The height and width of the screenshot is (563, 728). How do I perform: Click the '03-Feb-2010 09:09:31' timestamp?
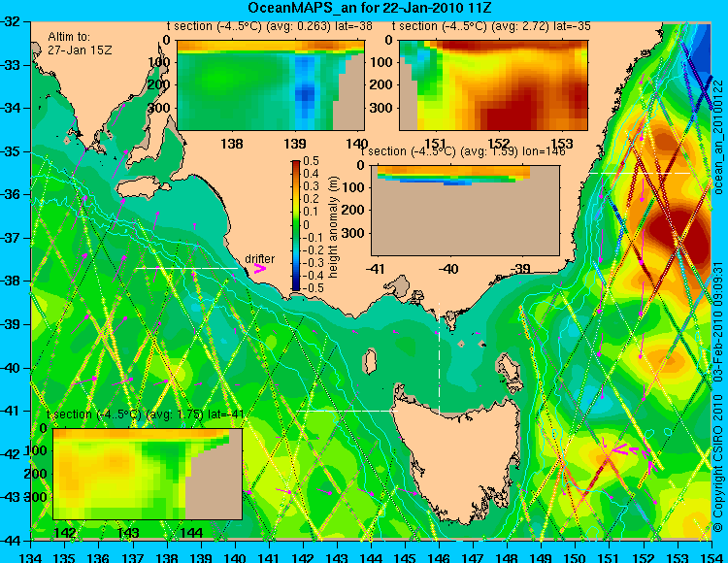click(718, 321)
